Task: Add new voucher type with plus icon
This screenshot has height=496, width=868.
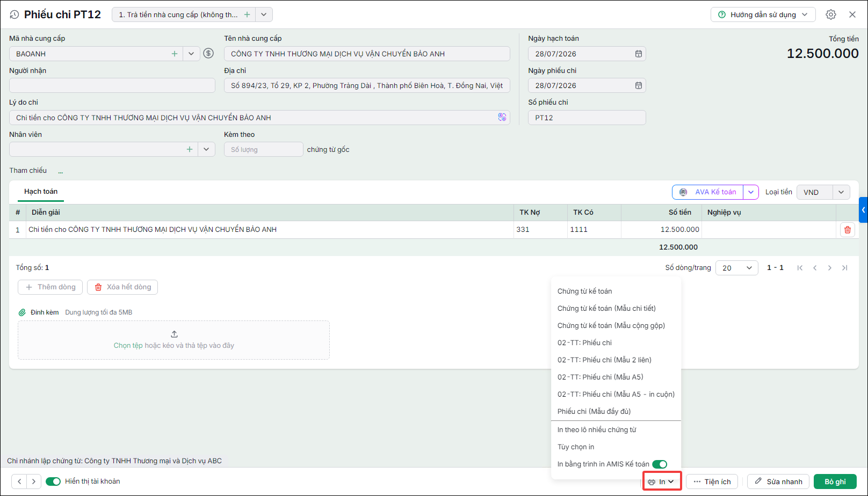Action: [x=247, y=14]
